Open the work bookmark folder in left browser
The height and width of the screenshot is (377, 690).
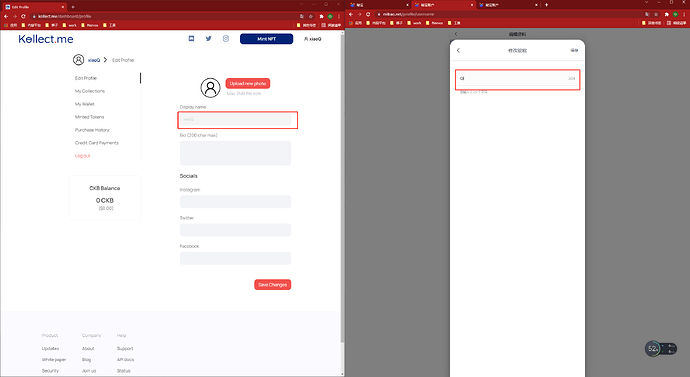click(x=70, y=25)
